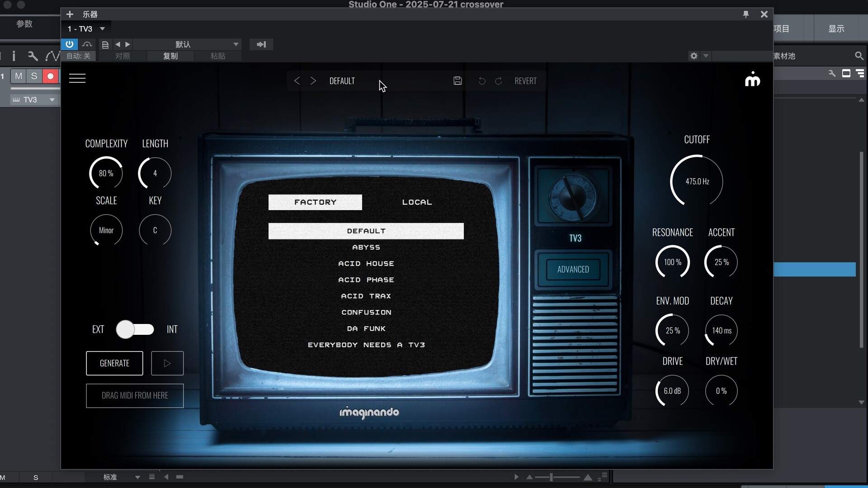Switch to FACTORY presets tab
The image size is (868, 488).
[x=315, y=202]
